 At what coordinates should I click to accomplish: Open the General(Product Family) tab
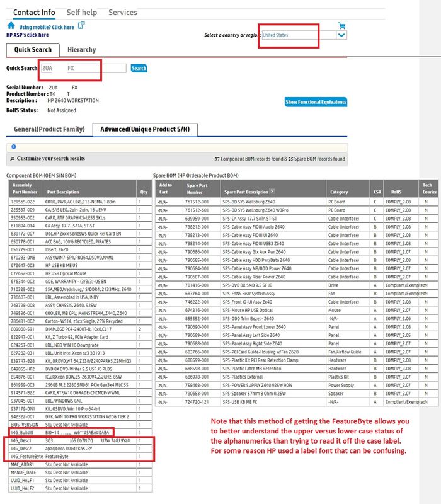[49, 129]
